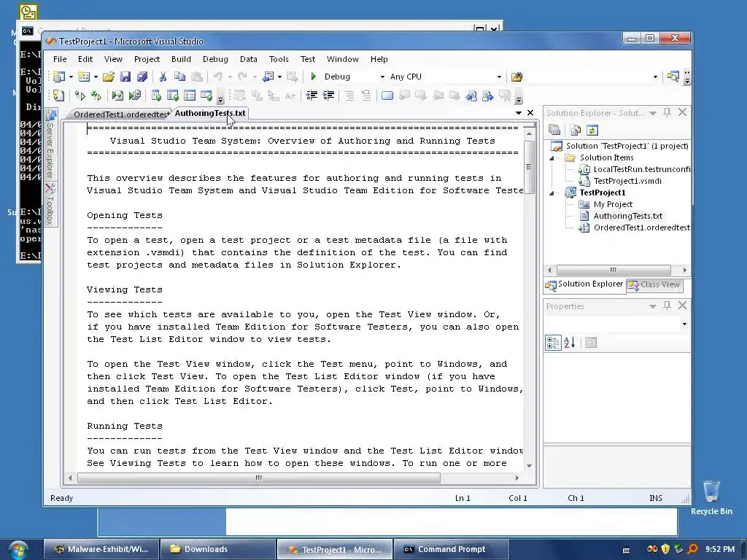The height and width of the screenshot is (560, 747).
Task: Refresh the Solution Explorer tree
Action: pos(592,130)
